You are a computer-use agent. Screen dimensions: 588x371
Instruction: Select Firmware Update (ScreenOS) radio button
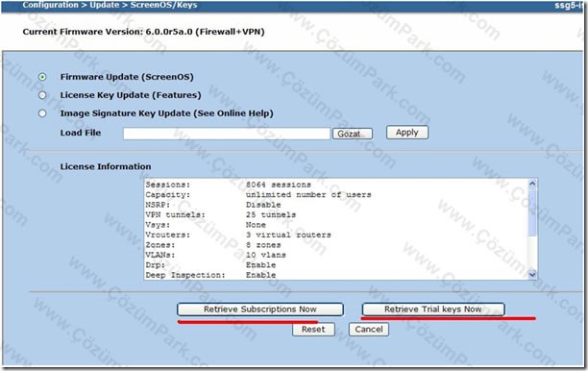click(x=42, y=77)
